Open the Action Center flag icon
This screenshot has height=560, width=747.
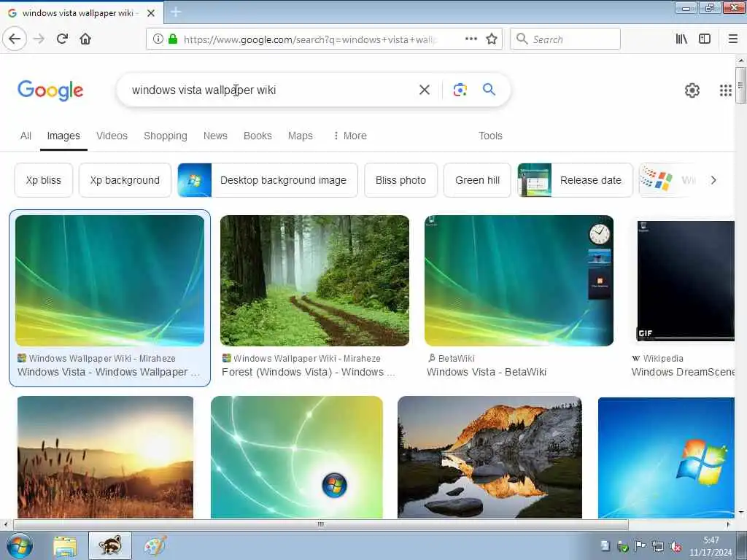640,546
